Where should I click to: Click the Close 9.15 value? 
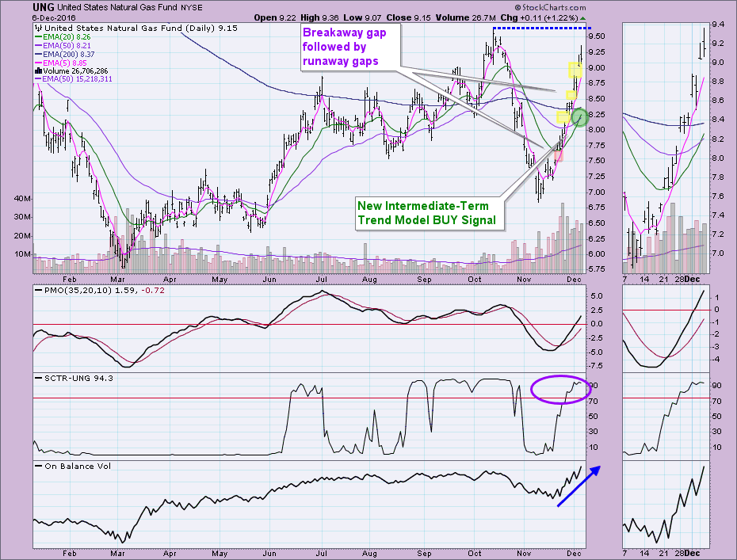click(x=408, y=18)
